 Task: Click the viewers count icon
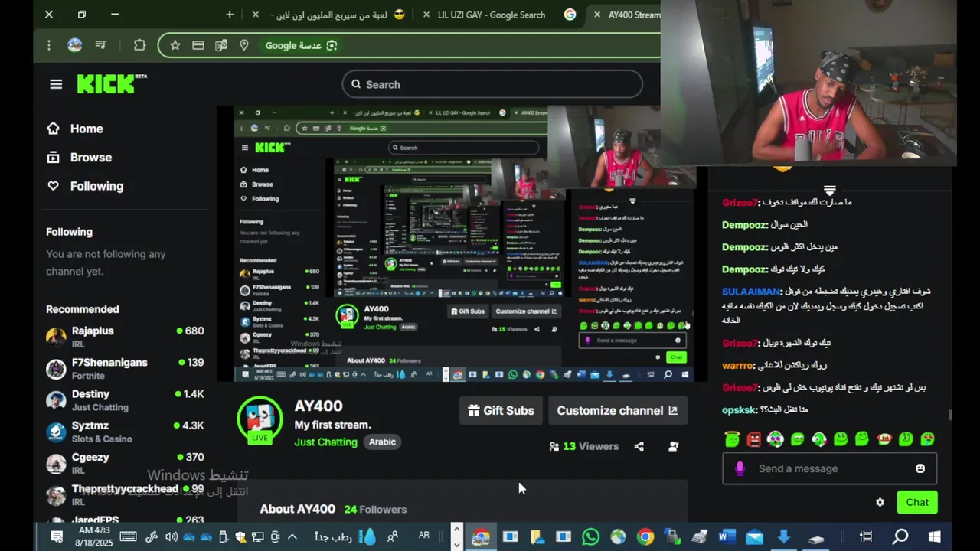(x=554, y=446)
